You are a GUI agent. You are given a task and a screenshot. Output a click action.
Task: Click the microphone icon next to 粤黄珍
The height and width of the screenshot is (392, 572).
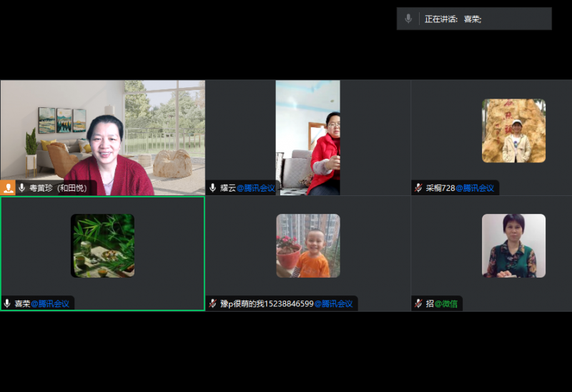coord(21,187)
